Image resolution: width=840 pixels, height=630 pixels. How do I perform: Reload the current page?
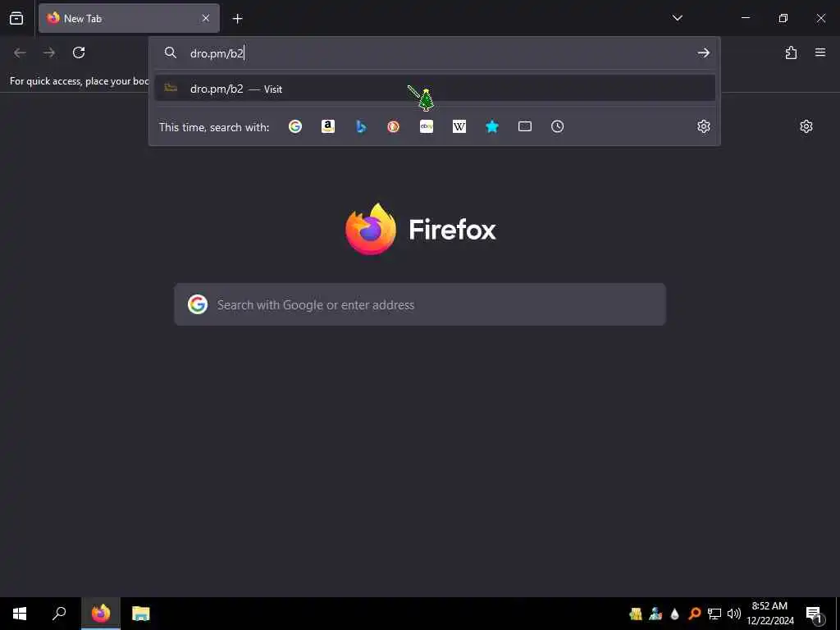pyautogui.click(x=79, y=52)
